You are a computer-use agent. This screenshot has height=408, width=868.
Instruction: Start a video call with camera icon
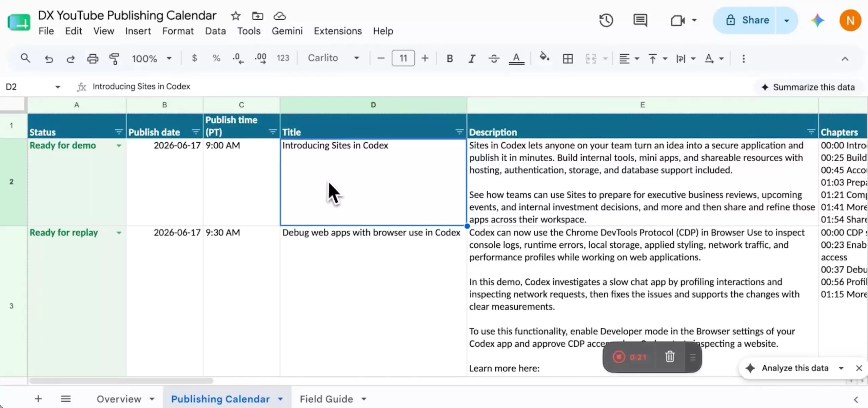[x=677, y=20]
